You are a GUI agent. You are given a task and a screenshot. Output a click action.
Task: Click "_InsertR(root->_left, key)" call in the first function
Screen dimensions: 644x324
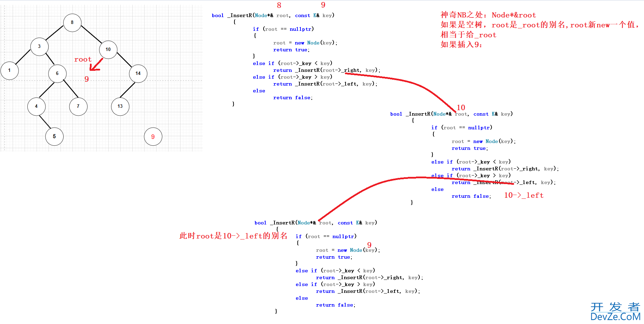point(335,84)
